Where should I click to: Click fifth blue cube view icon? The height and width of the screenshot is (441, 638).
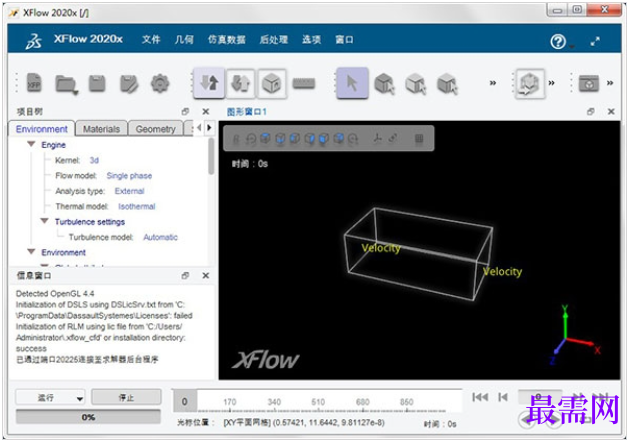click(x=323, y=139)
